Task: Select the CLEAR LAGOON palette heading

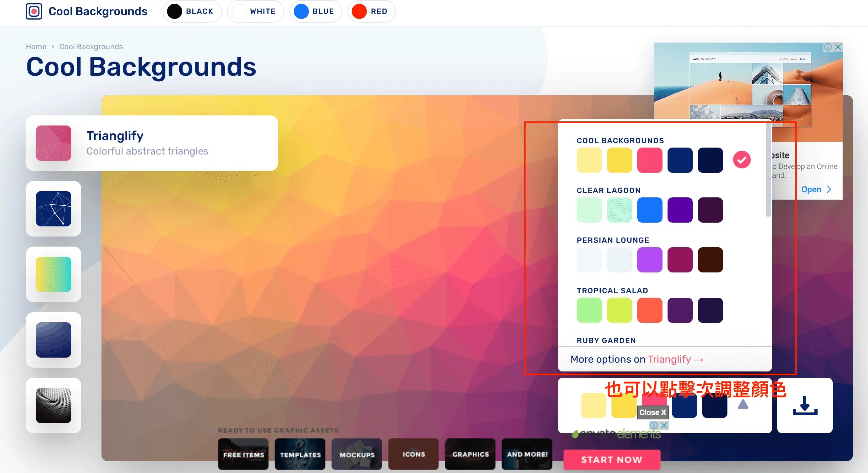Action: point(609,190)
